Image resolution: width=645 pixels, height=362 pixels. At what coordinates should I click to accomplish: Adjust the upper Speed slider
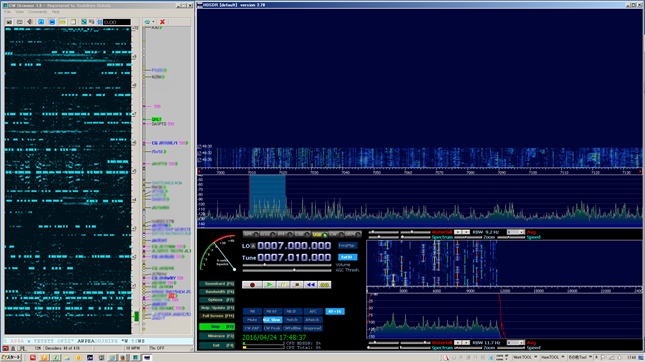tap(511, 237)
